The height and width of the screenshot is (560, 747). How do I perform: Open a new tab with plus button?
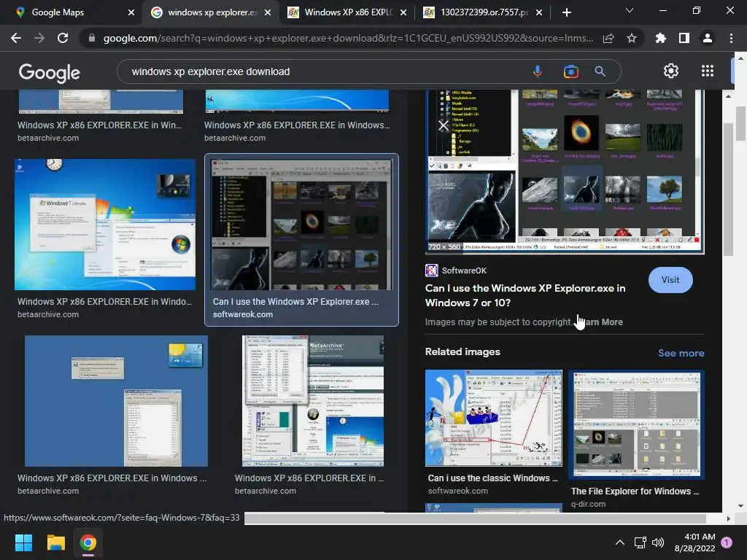tap(566, 12)
